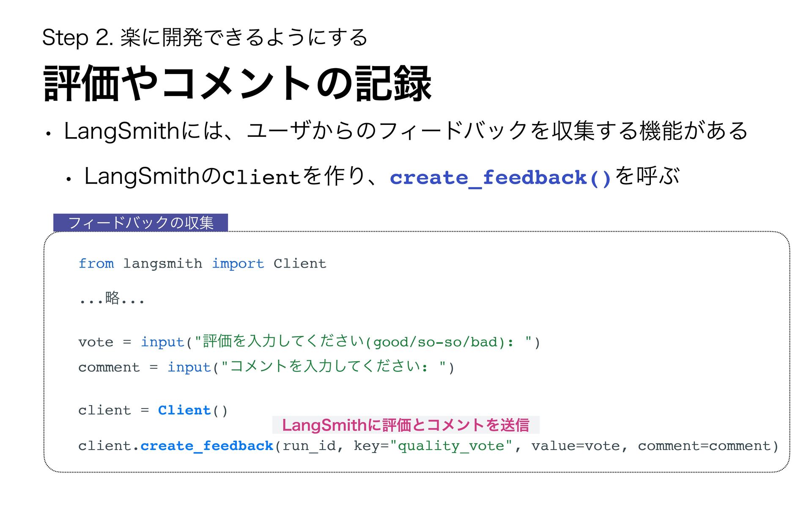Click the pink LangSmithに評価とコメントを送信 annotation
This screenshot has height=508, width=812.
[406, 425]
